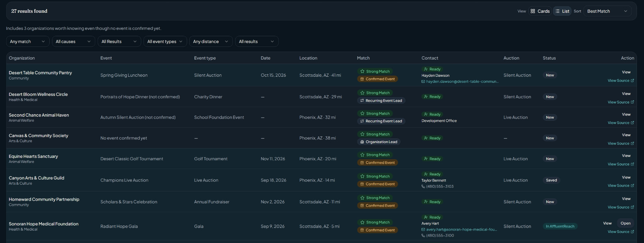This screenshot has height=243, width=644.
Task: Click the 27 results found heading
Action: point(29,11)
